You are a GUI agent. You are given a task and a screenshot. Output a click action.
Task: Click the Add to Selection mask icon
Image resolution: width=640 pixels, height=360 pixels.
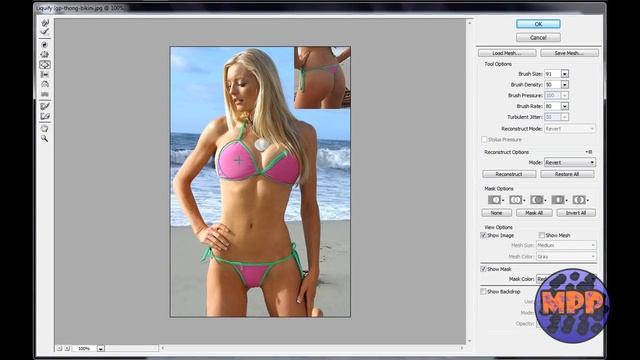(516, 200)
